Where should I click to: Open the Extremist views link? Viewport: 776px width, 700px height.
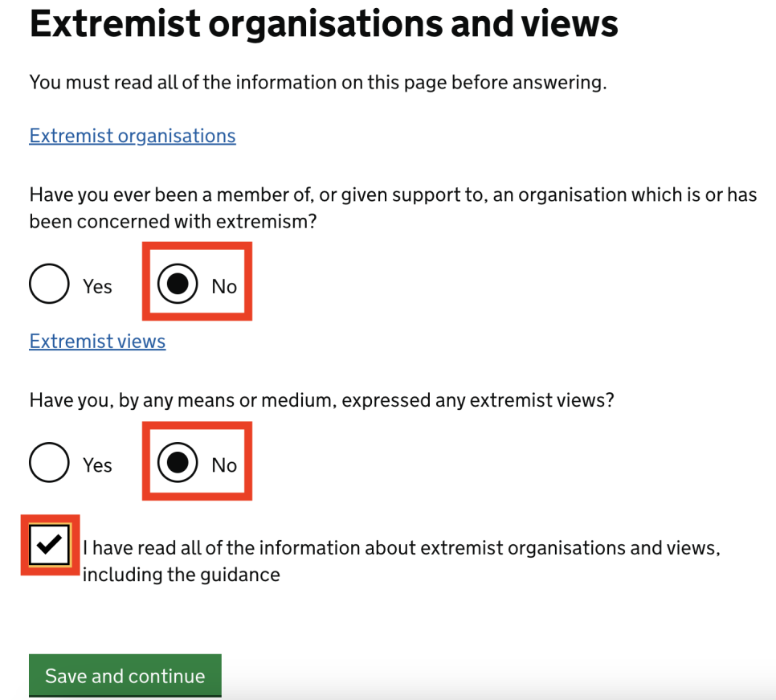97,341
